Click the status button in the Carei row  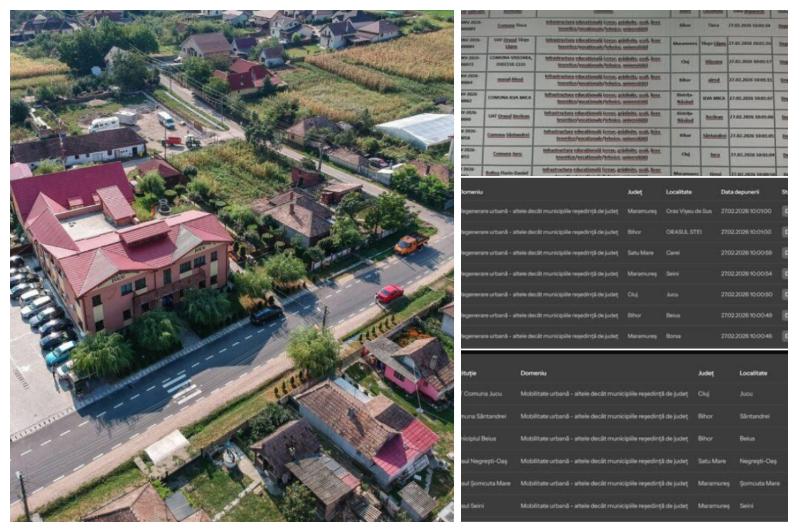pos(784,253)
